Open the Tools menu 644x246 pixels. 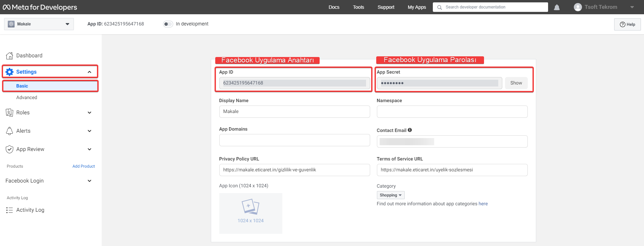pyautogui.click(x=358, y=7)
